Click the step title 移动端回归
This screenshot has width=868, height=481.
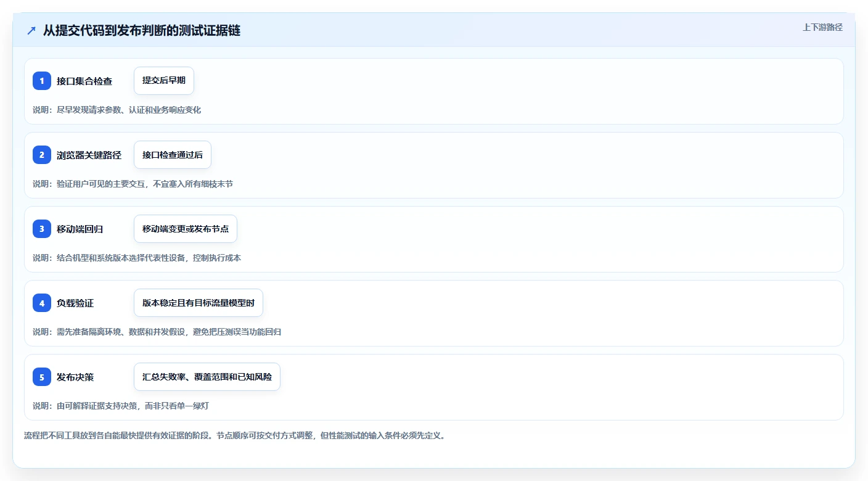click(80, 229)
